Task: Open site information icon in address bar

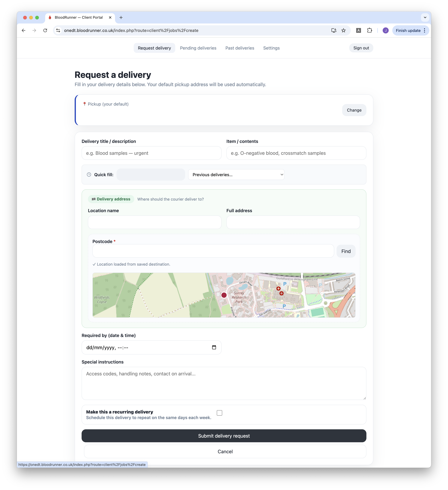Action: pyautogui.click(x=58, y=30)
